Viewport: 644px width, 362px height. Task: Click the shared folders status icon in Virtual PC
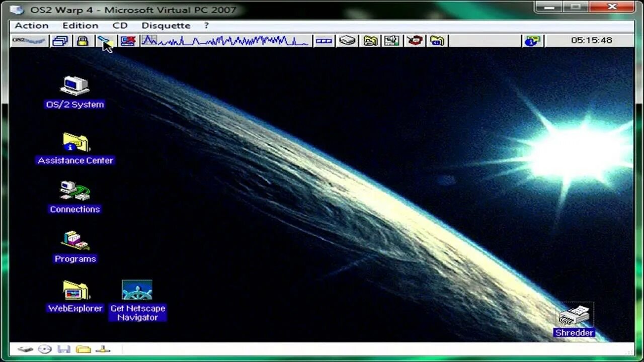[83, 349]
